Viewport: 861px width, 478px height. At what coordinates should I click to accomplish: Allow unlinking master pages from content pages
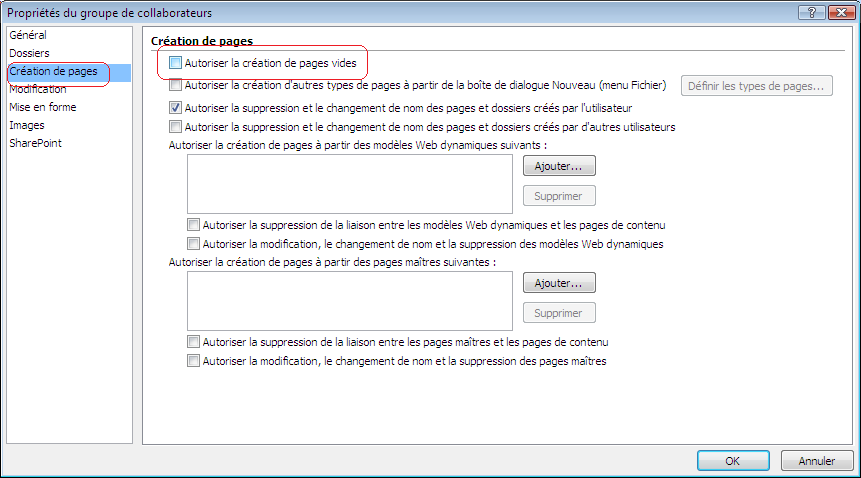(x=193, y=342)
